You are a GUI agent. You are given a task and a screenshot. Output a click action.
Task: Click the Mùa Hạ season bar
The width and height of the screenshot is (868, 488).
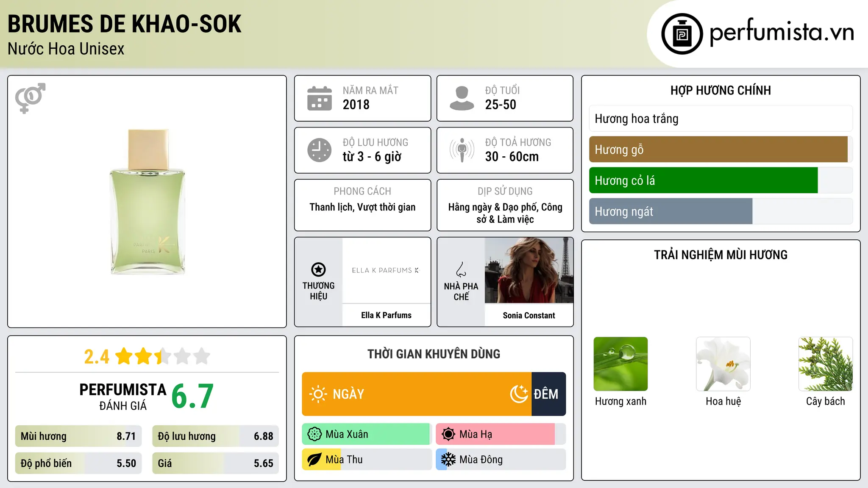click(x=501, y=434)
